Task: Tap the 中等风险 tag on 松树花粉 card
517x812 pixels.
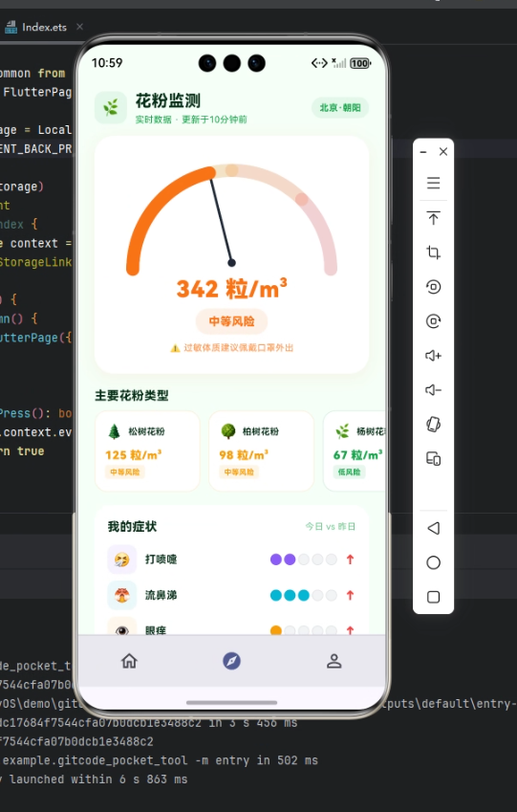Action: coord(125,472)
